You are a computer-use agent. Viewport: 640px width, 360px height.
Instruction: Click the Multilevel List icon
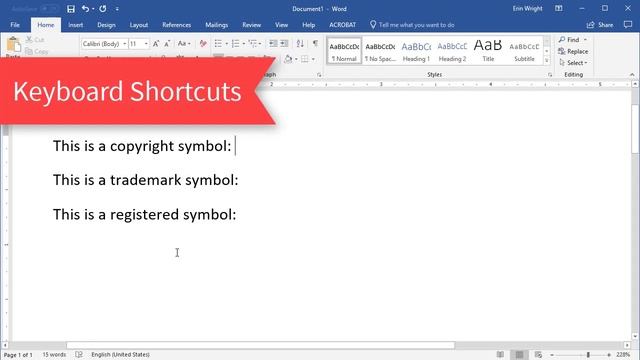pyautogui.click(x=253, y=44)
